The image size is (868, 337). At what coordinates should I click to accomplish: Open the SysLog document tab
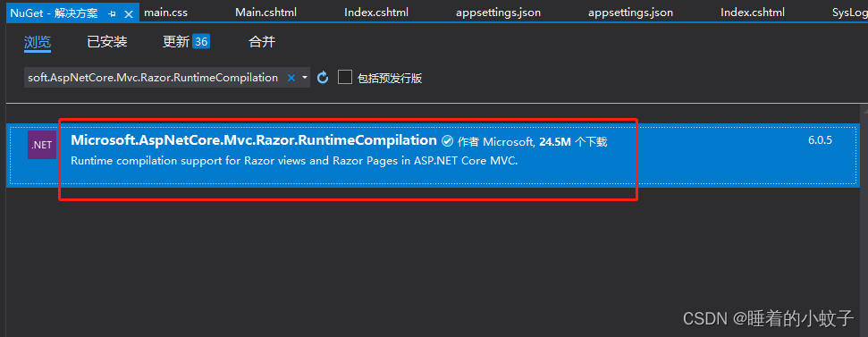coord(849,13)
